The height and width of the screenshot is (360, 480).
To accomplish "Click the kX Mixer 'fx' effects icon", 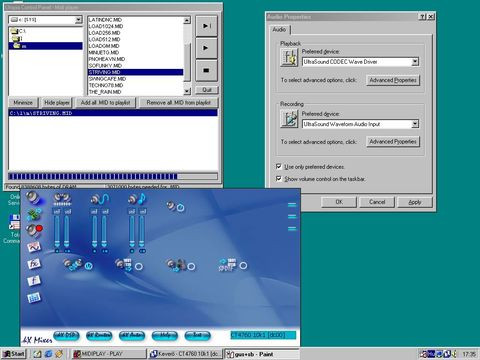I will (34, 264).
